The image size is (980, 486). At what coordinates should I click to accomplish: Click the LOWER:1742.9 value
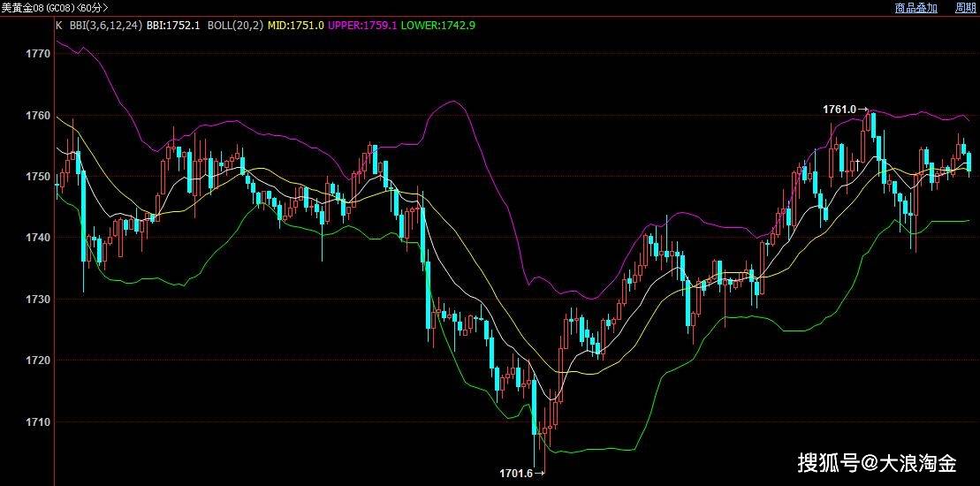pyautogui.click(x=438, y=25)
